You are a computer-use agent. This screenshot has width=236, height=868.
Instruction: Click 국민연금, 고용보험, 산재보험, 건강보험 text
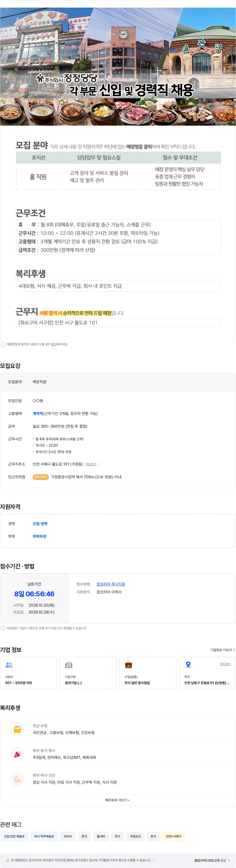pyautogui.click(x=63, y=733)
